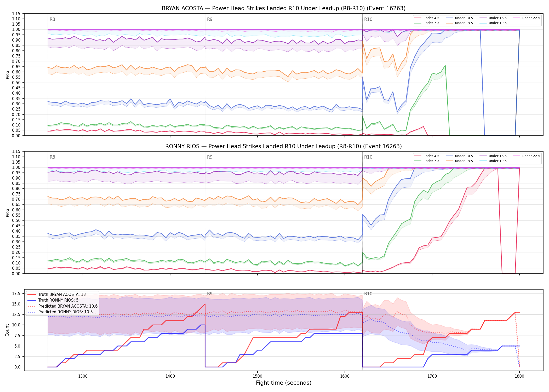This screenshot has width=549, height=392.
Task: Click the 'Prob' y-axis label of Ronny Rios chart
Action: [7, 213]
